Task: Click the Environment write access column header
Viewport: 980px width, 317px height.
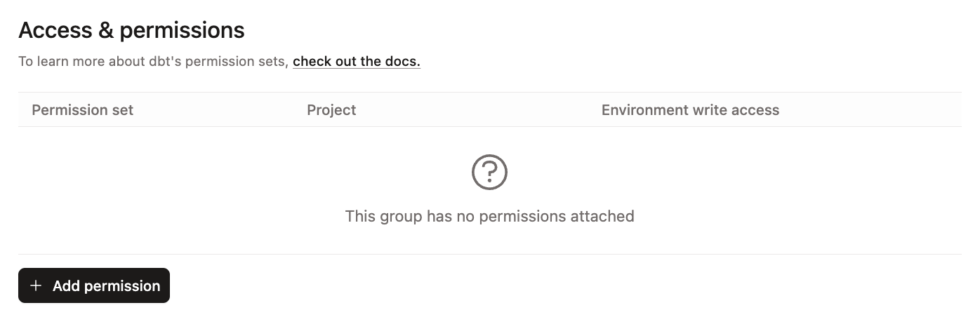Action: click(x=690, y=110)
